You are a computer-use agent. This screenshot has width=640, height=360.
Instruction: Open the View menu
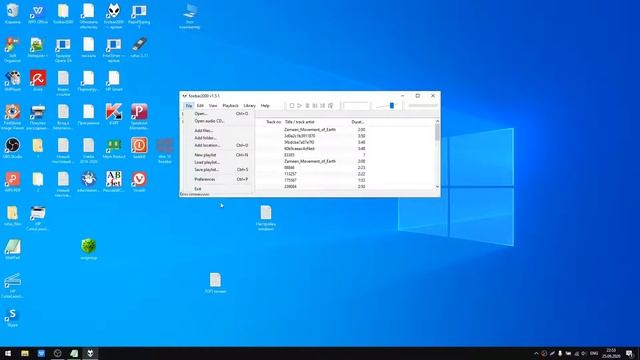coord(213,106)
